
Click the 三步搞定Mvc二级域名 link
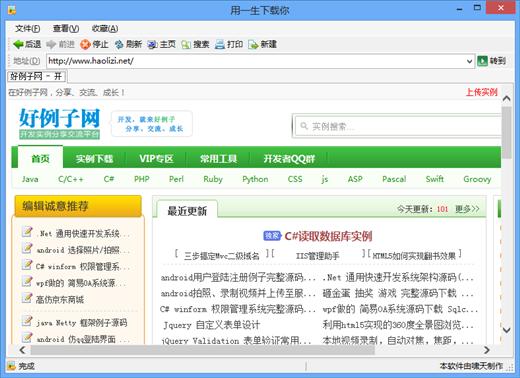[x=221, y=256]
